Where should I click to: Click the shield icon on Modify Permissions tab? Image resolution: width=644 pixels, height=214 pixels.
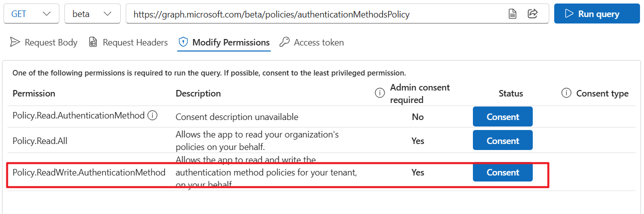click(x=184, y=42)
